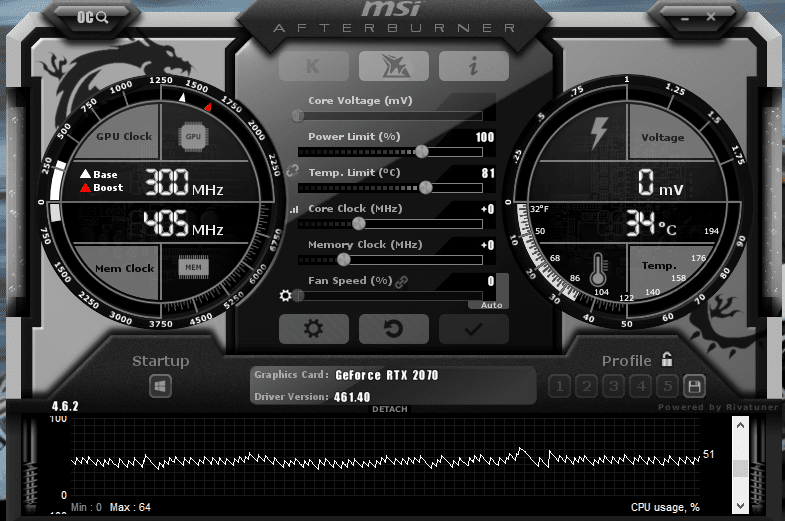Toggle fan speed link chain icon
Viewport: 785px width, 521px height.
click(402, 282)
